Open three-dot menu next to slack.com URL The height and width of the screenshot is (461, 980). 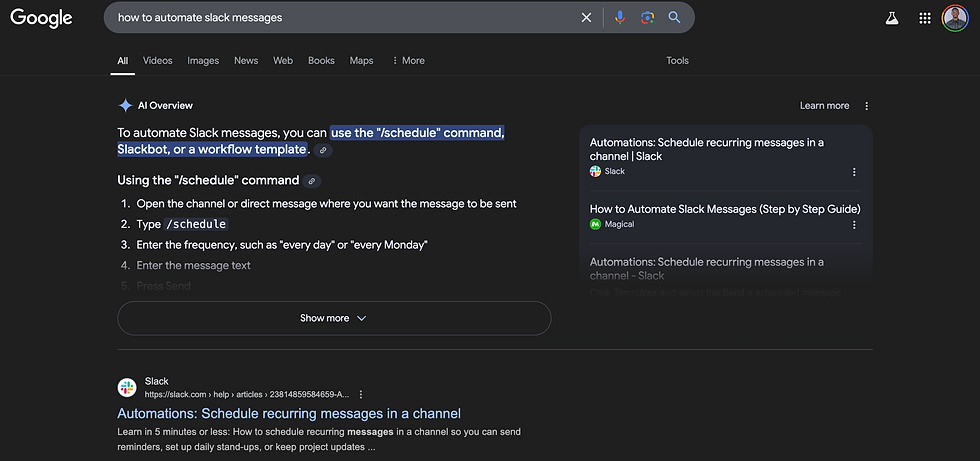point(361,395)
